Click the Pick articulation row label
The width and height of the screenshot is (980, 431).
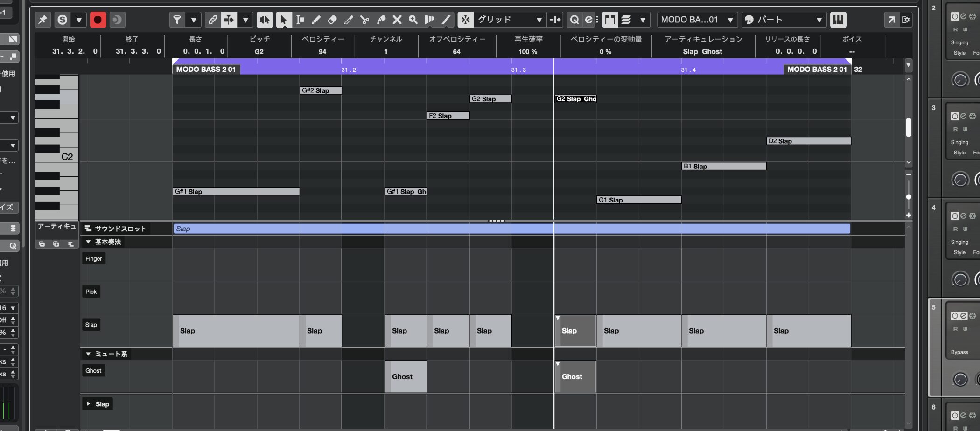(91, 292)
